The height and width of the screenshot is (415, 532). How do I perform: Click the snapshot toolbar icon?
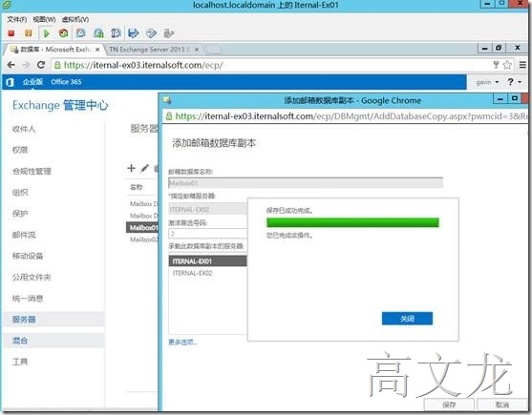pos(81,33)
